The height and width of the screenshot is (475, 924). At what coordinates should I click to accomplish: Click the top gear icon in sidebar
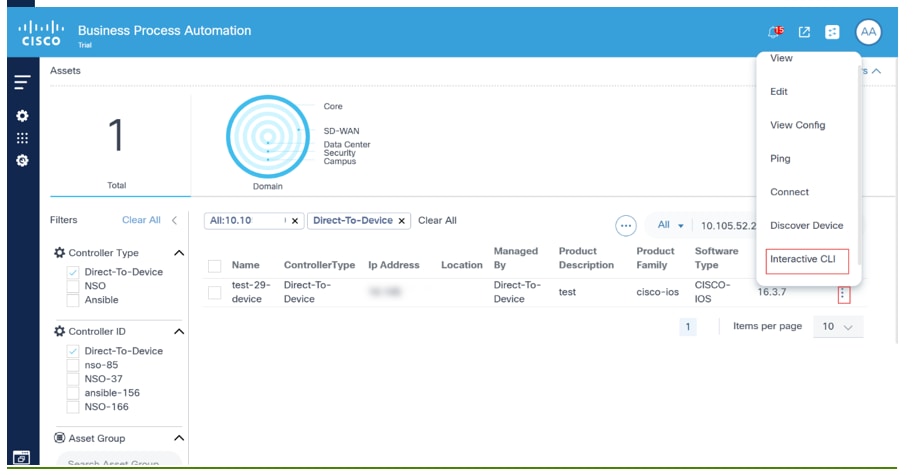22,116
